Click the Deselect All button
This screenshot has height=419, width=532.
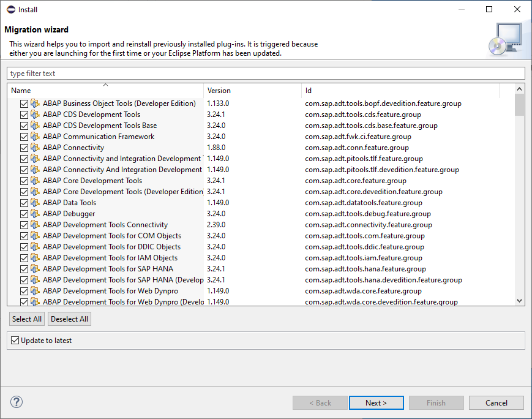coord(69,319)
